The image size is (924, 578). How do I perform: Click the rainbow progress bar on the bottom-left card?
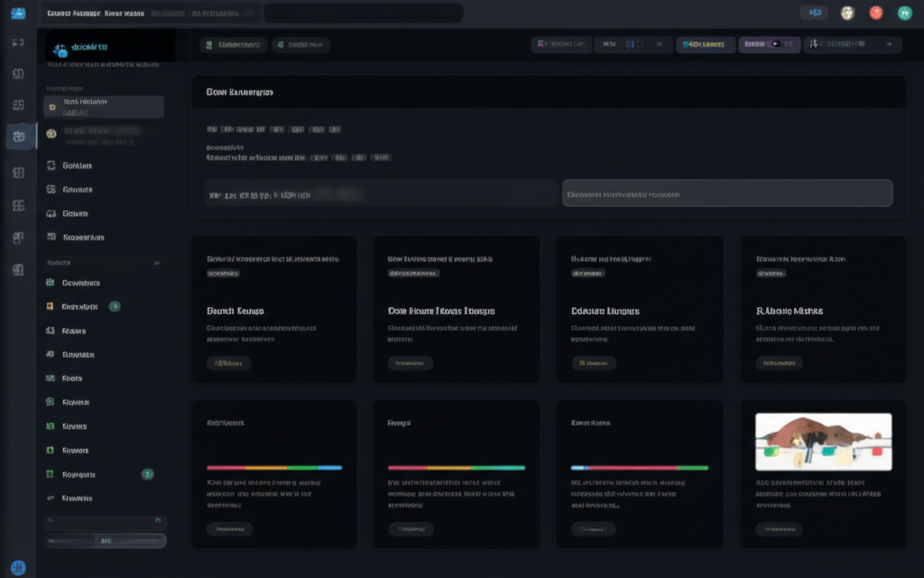pyautogui.click(x=273, y=469)
